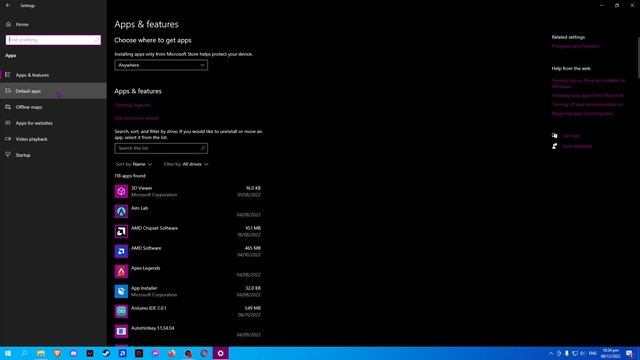Click the Settings window vertical scrollbar
The image size is (640, 360).
point(638,57)
